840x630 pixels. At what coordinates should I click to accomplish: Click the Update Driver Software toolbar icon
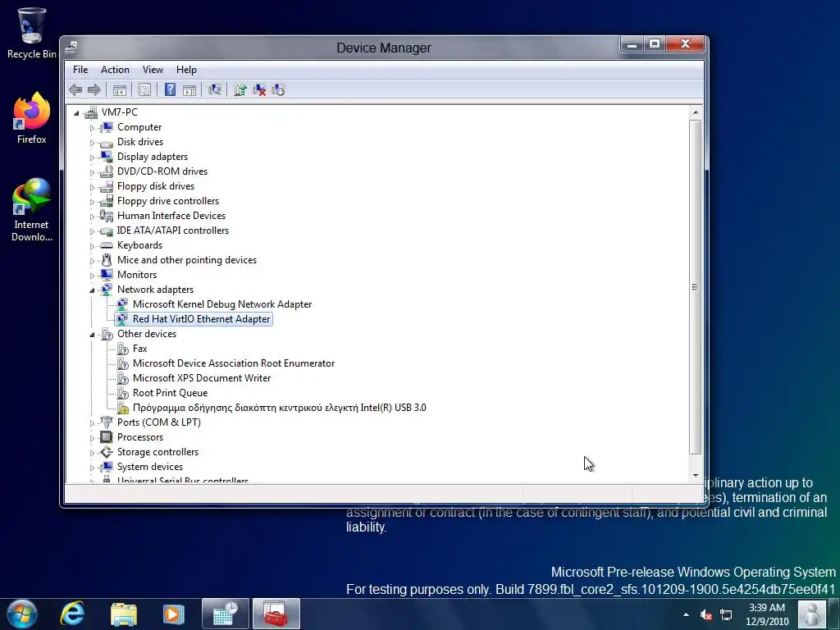pyautogui.click(x=240, y=89)
